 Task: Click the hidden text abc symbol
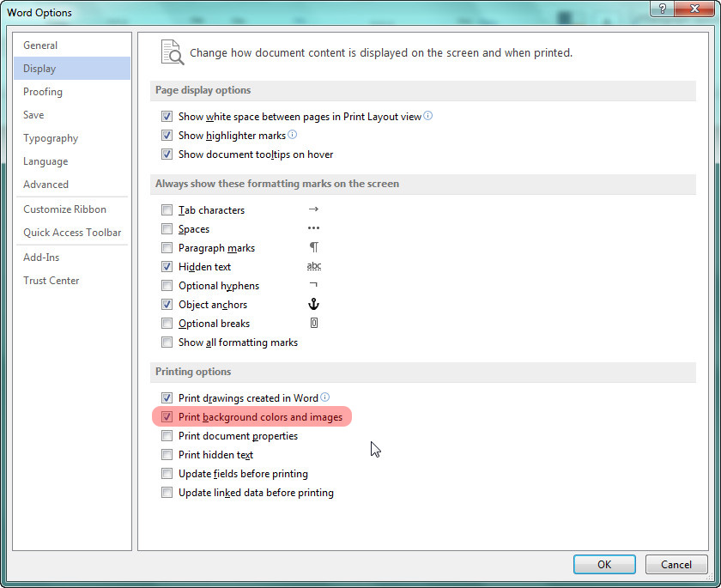pyautogui.click(x=314, y=266)
